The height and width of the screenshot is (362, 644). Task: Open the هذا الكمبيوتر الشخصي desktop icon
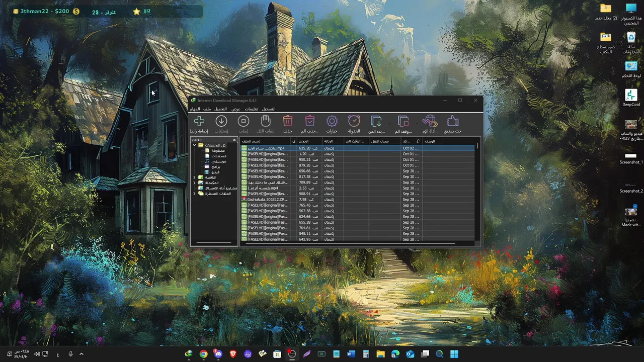pos(631,14)
